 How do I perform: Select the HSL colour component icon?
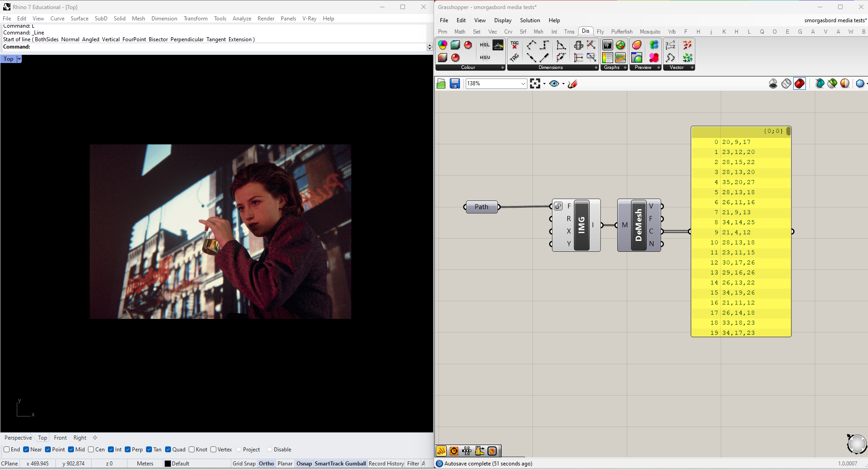484,45
